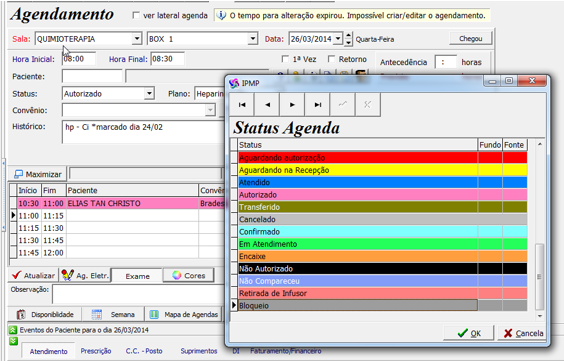The height and width of the screenshot is (361, 564).
Task: Open the Faturamento/Financeiro tab
Action: 286,351
